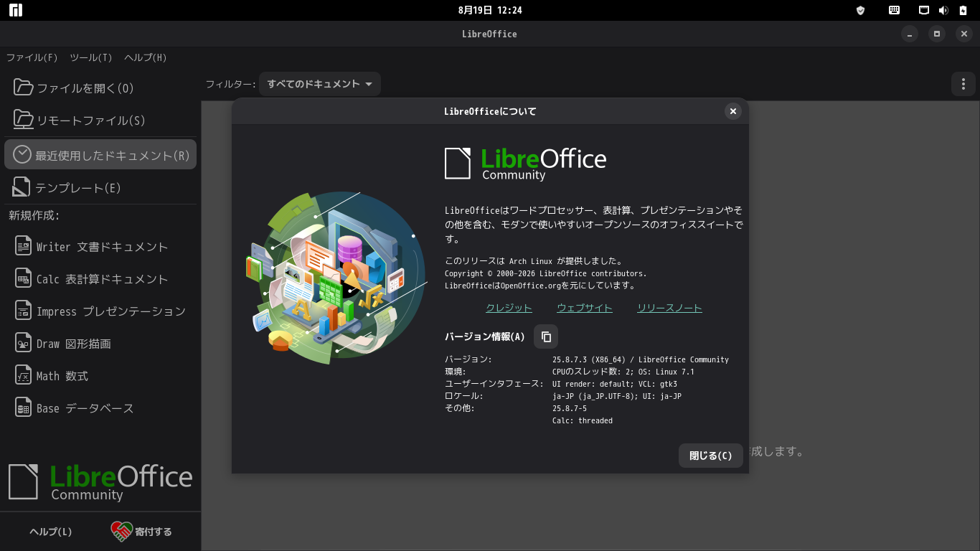Open the on-screen keyboard tray icon
Screen dimensions: 980x551
(894, 10)
